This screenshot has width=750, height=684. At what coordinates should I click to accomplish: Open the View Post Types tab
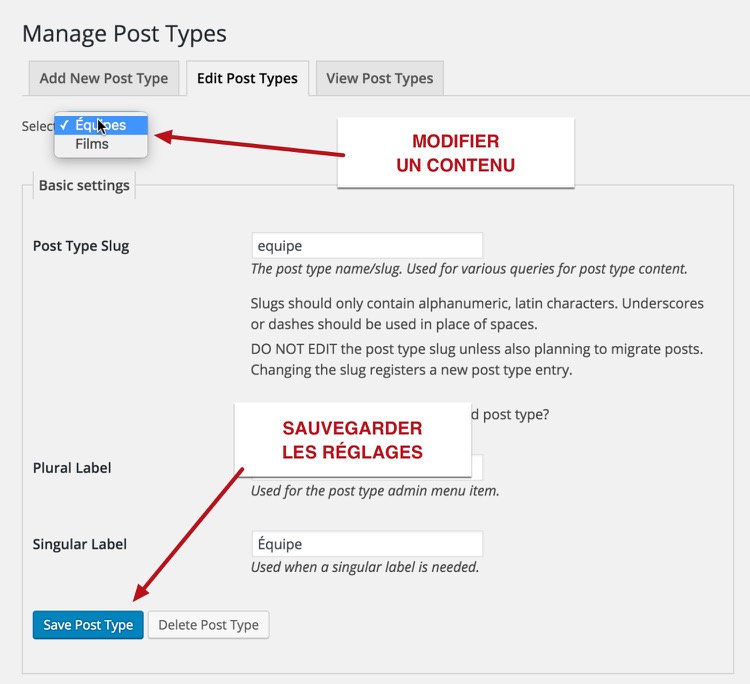click(380, 78)
